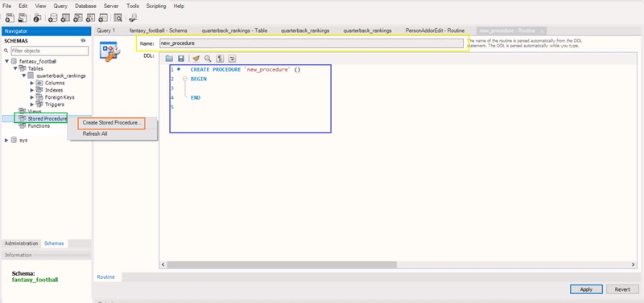Save DDL to file disk icon
This screenshot has width=644, height=303.
180,59
